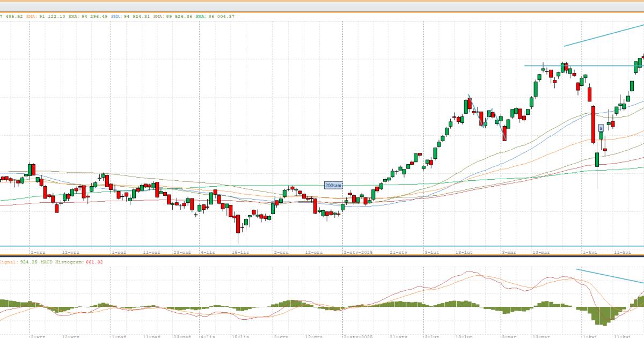The image size is (644, 338).
Task: Click the 15-lis date on price chart axis
Action: (240, 252)
